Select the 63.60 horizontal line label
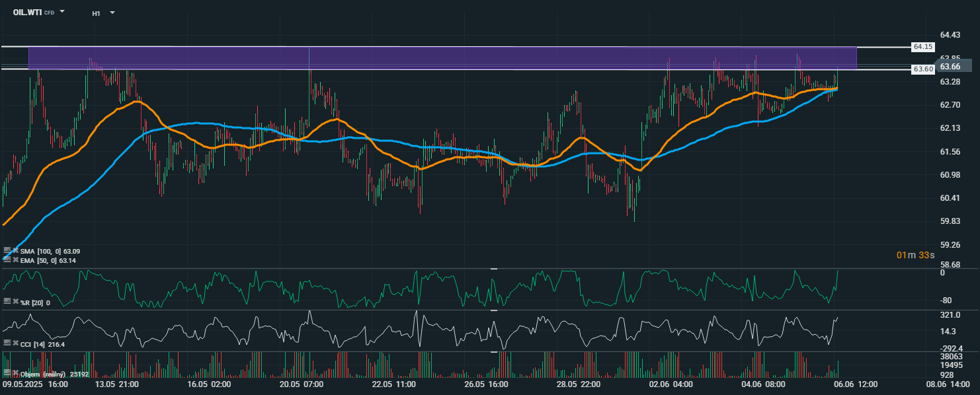980x395 pixels. pos(922,69)
